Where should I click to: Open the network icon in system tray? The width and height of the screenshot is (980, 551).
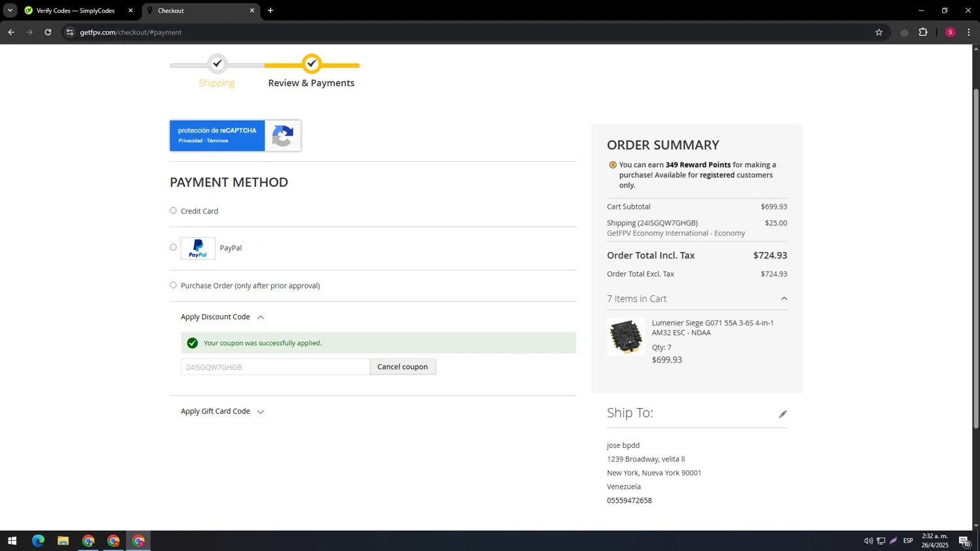pyautogui.click(x=881, y=541)
